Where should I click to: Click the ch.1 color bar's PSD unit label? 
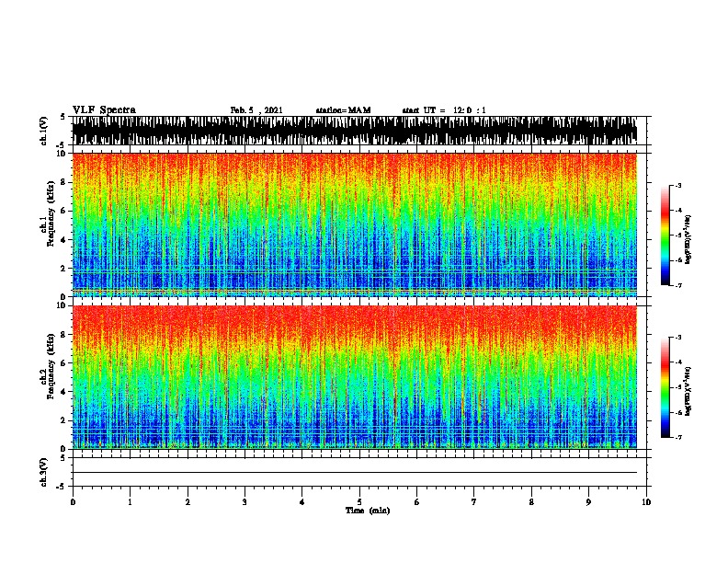click(688, 239)
